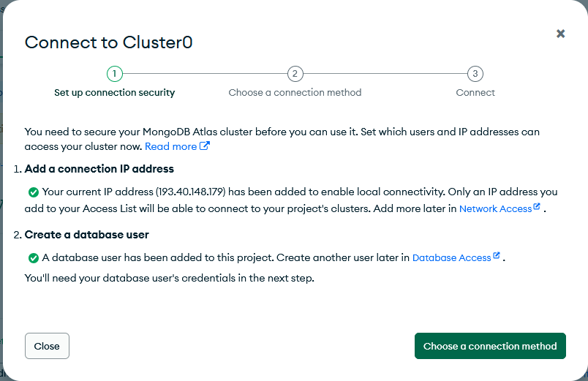Click the 'Connect to Cluster0' dialog title

coord(108,42)
